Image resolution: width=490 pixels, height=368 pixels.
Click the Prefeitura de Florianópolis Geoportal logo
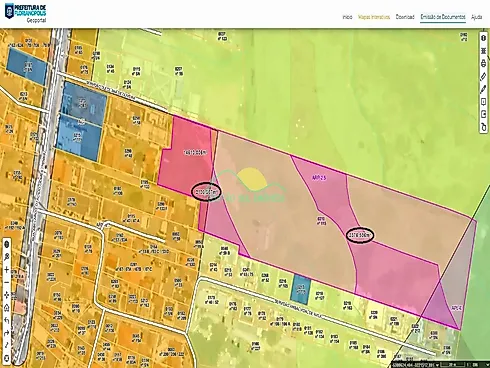(x=25, y=13)
